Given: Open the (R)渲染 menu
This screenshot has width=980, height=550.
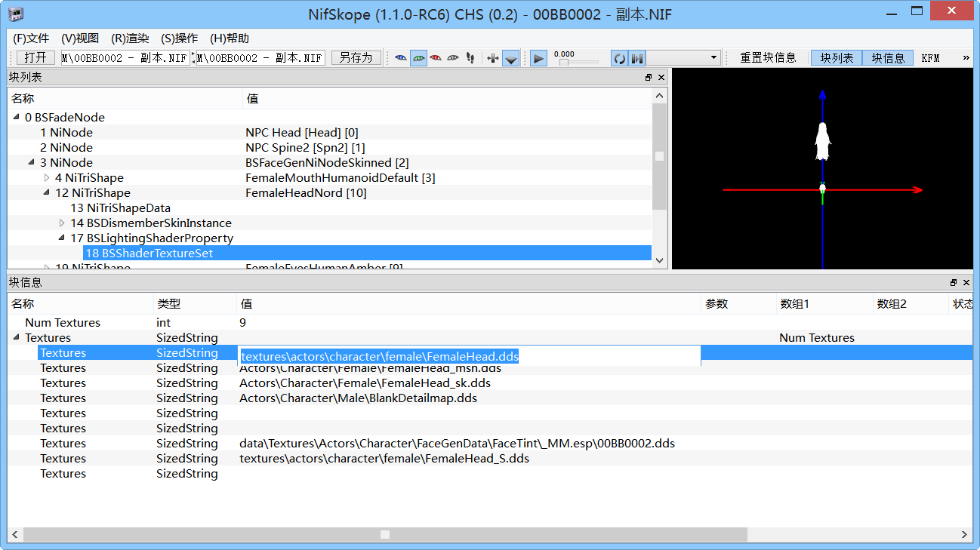Looking at the screenshot, I should point(130,38).
